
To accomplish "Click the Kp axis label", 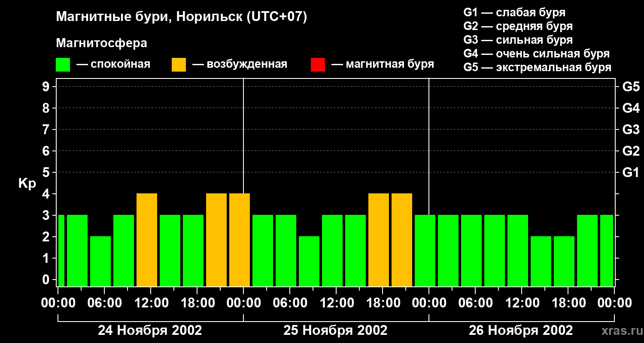I will pos(27,184).
